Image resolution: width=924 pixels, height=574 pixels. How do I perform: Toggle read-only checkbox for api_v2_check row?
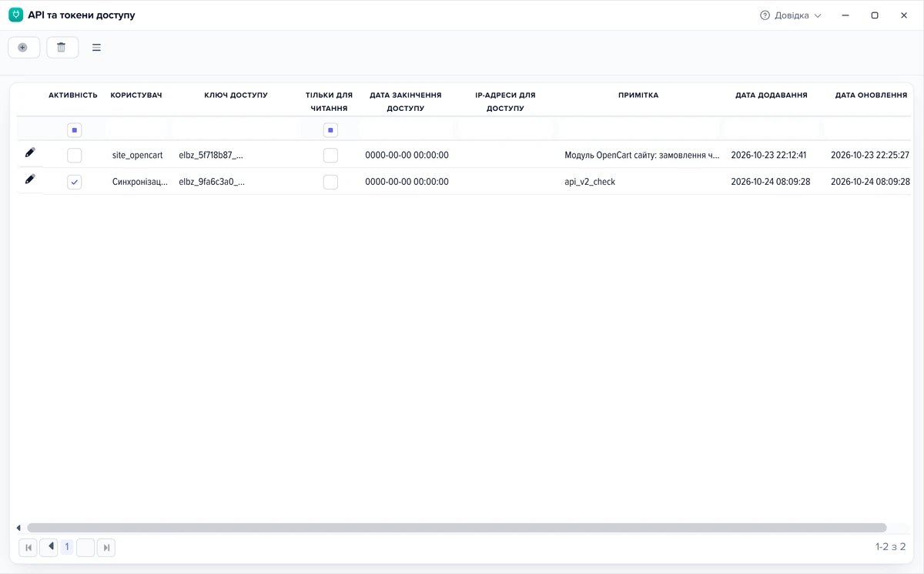[330, 182]
